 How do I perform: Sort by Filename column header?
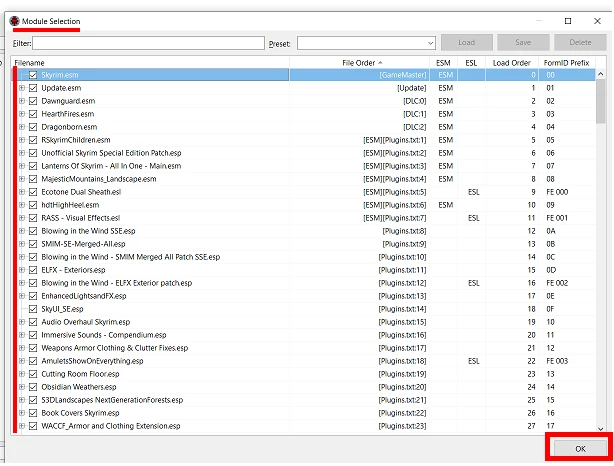tap(150, 63)
